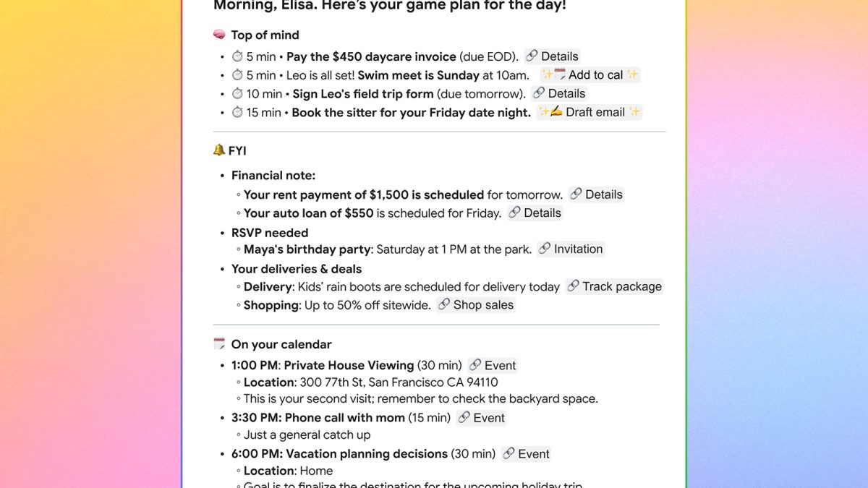Viewport: 868px width, 488px height.
Task: Click the bell icon beside FYI
Action: (x=219, y=150)
